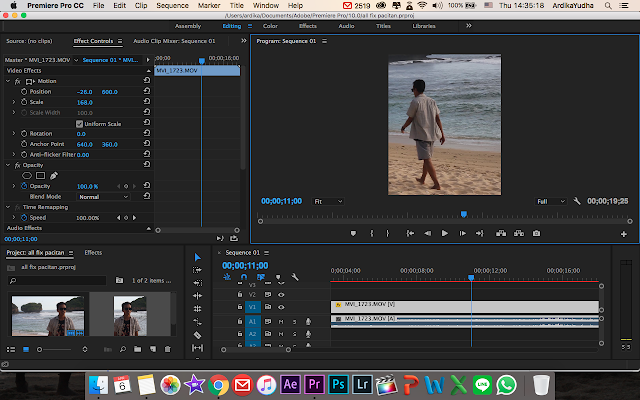Open the Fit zoom level dropdown
Viewport: 640px width, 400px height.
click(328, 201)
